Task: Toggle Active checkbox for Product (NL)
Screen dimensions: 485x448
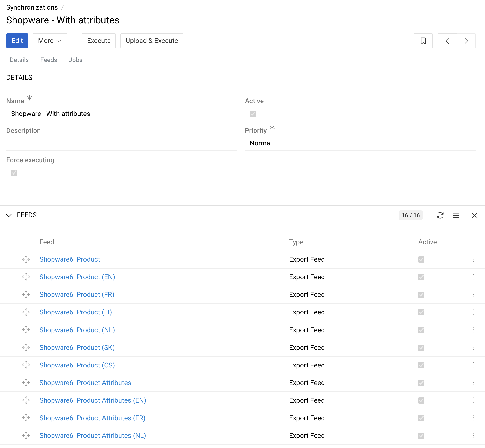Action: (x=421, y=330)
